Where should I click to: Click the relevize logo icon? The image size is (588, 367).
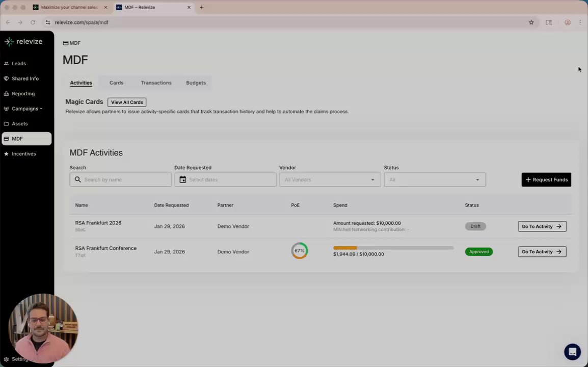tap(9, 42)
